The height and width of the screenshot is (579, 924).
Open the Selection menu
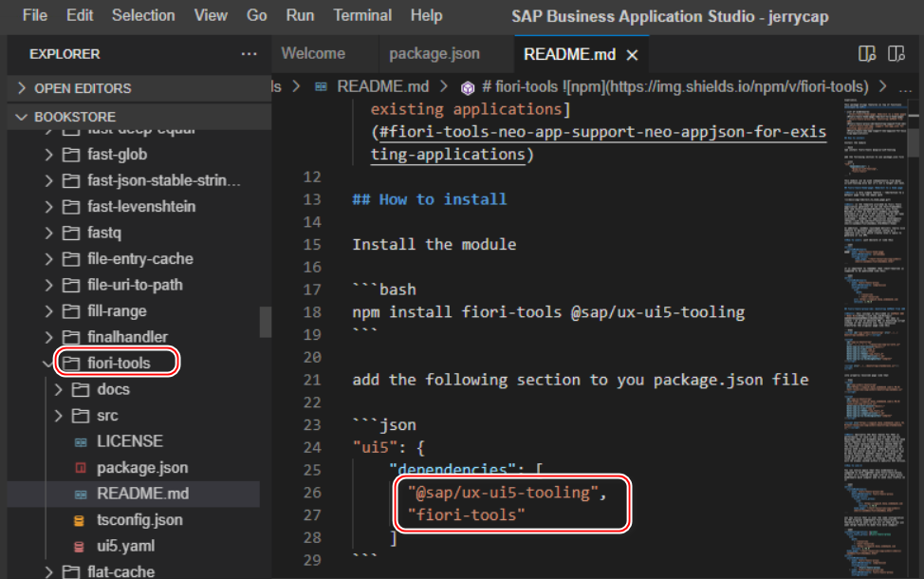[143, 15]
